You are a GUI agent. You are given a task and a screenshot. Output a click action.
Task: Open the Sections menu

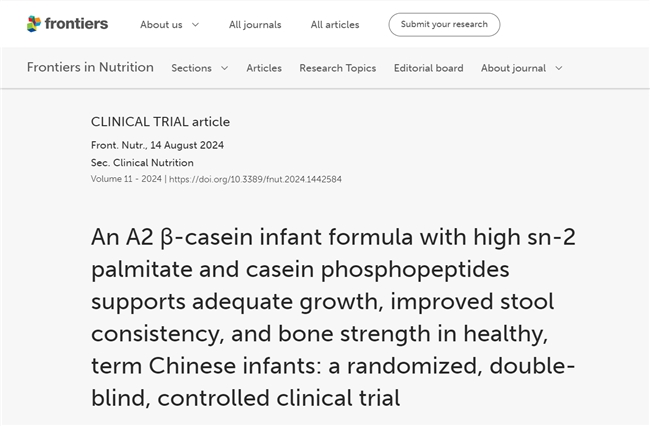191,68
